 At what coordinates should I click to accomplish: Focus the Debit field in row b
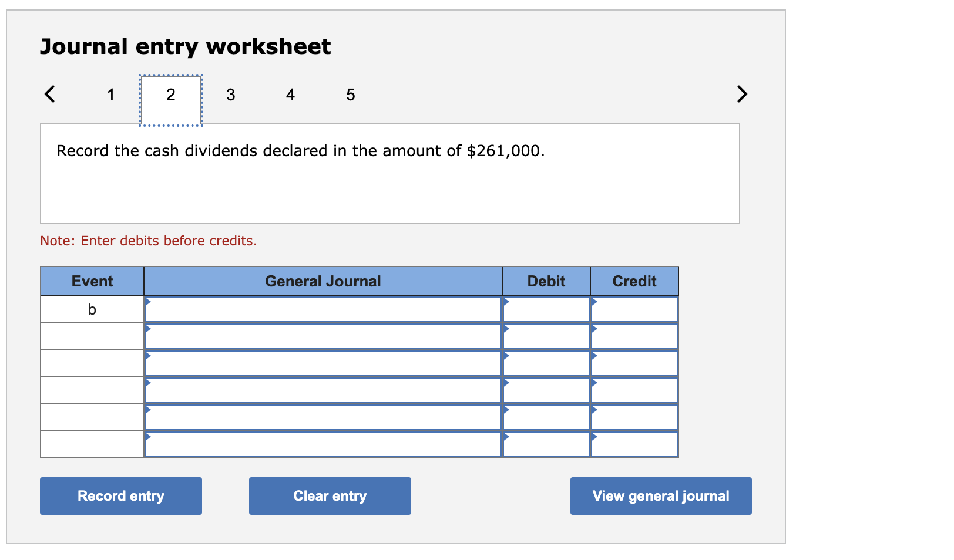click(x=546, y=309)
